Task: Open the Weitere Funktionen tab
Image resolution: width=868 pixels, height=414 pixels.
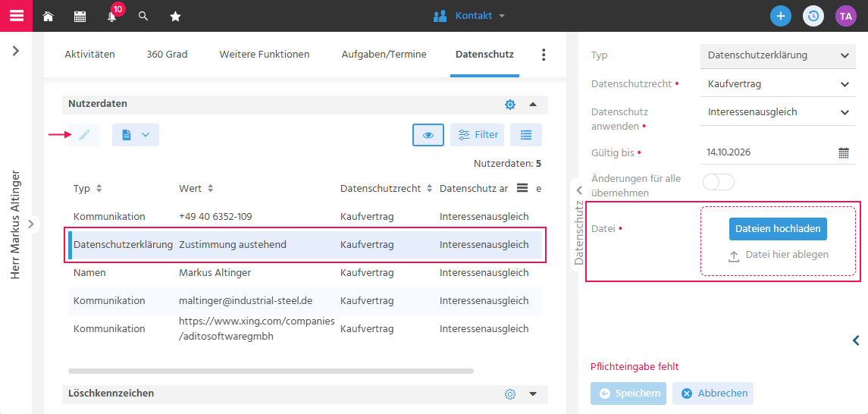Action: (264, 55)
